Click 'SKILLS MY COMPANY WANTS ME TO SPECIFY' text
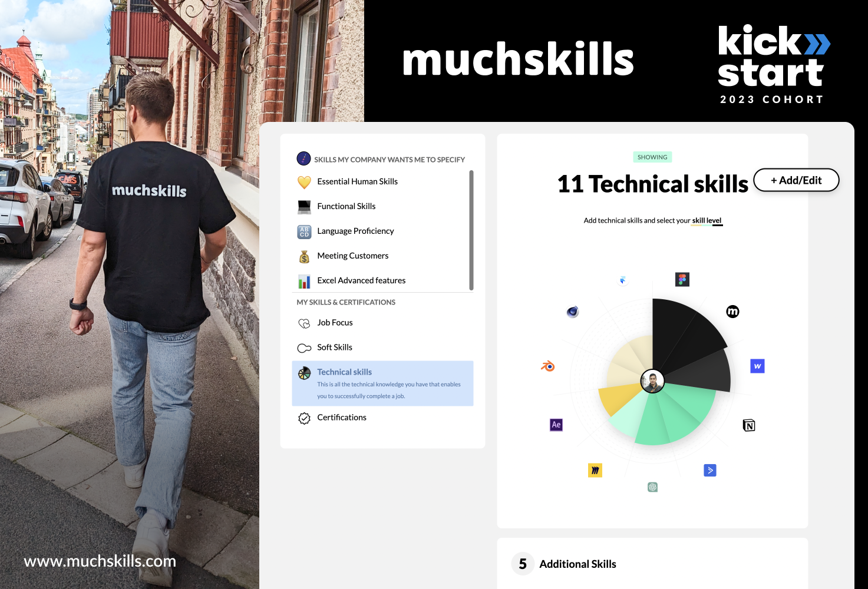Viewport: 868px width, 589px height. point(390,160)
